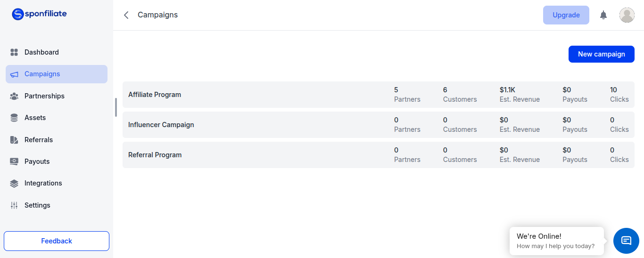Click the Referrals icon in sidebar
The height and width of the screenshot is (258, 644).
[14, 140]
